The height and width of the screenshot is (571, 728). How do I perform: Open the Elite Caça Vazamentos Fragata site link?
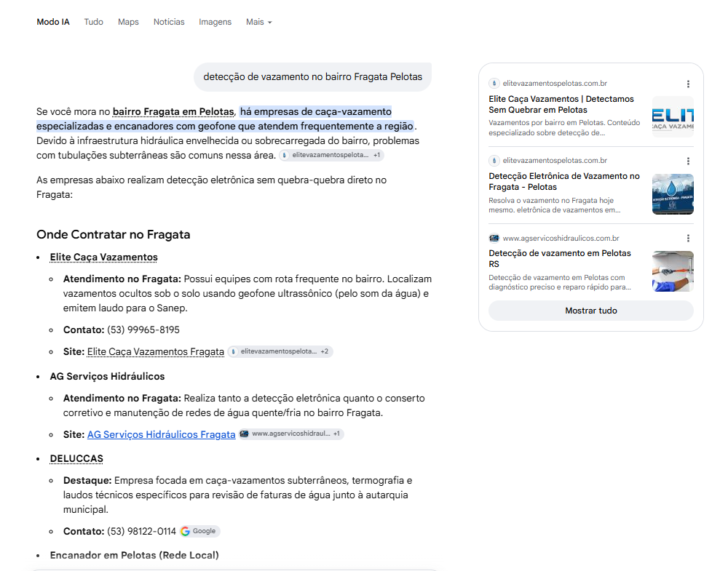point(156,351)
